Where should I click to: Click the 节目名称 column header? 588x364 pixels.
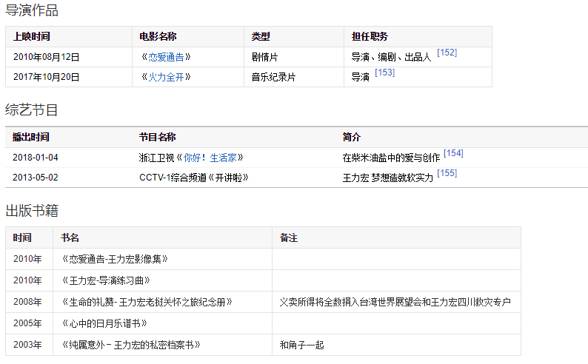[x=158, y=138]
